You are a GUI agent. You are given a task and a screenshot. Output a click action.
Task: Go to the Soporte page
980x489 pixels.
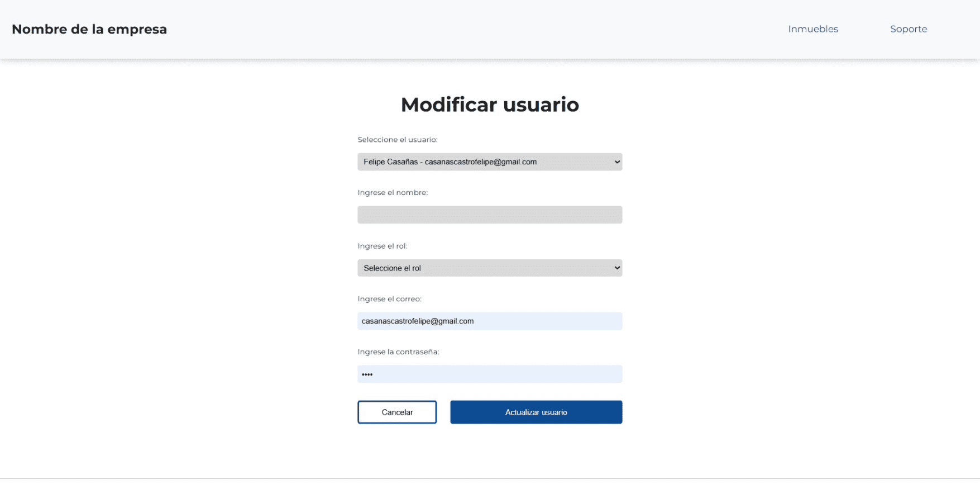click(x=909, y=29)
